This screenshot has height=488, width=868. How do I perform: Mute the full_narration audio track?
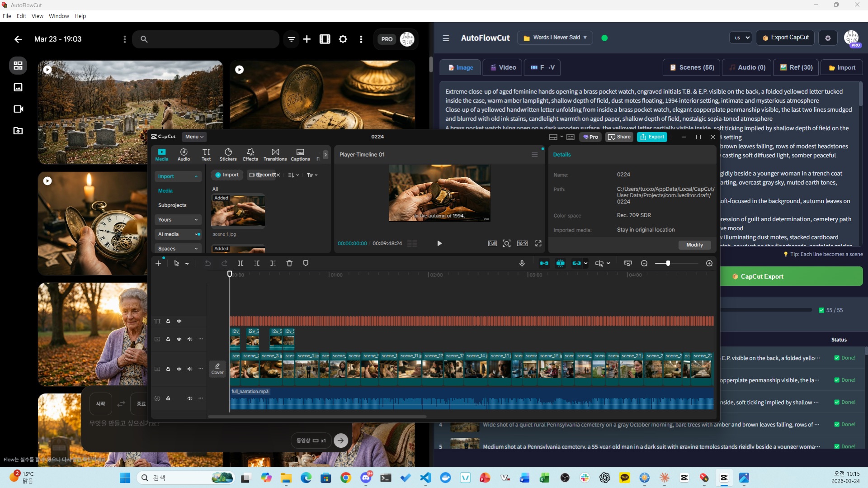pyautogui.click(x=190, y=398)
